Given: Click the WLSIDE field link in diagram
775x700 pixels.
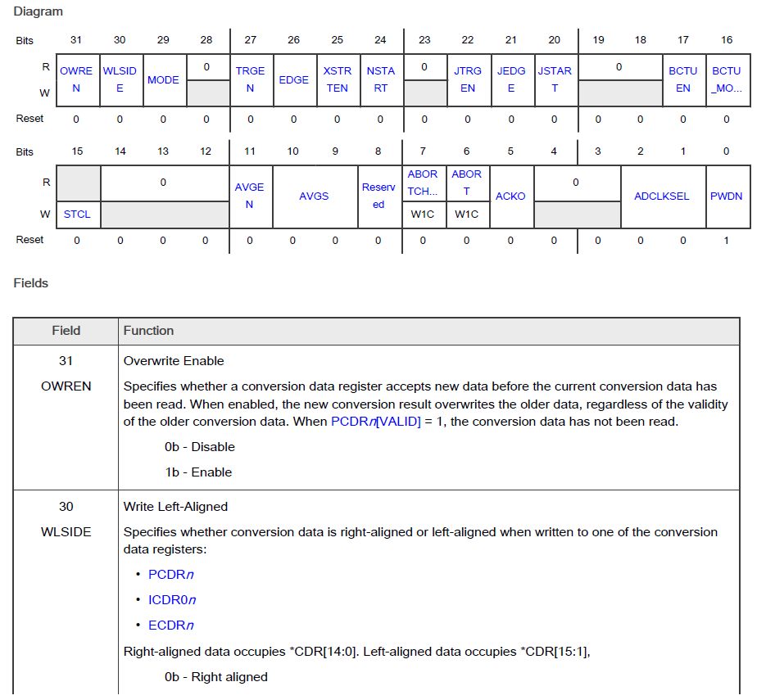Looking at the screenshot, I should point(120,79).
